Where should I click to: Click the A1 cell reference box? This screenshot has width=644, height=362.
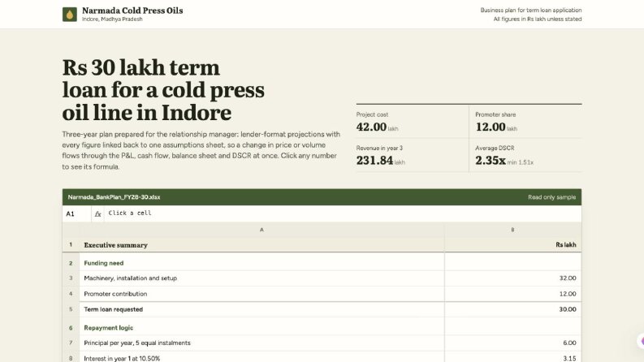(x=77, y=213)
